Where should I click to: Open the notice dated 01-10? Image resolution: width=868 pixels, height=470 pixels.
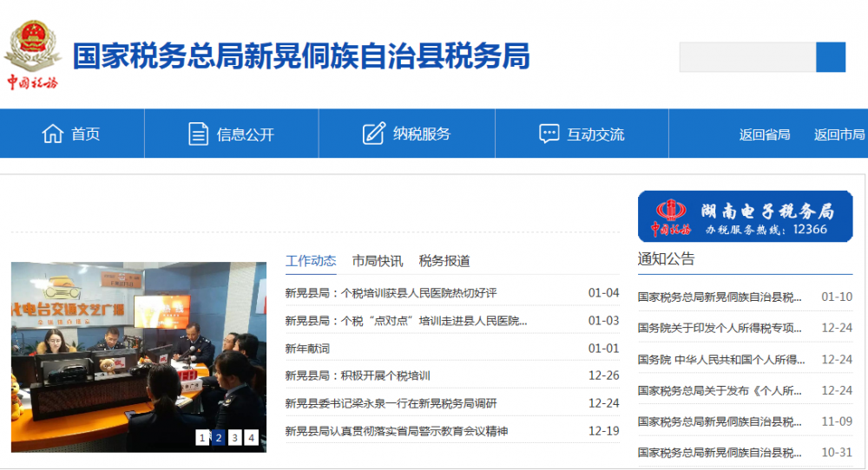click(x=719, y=297)
